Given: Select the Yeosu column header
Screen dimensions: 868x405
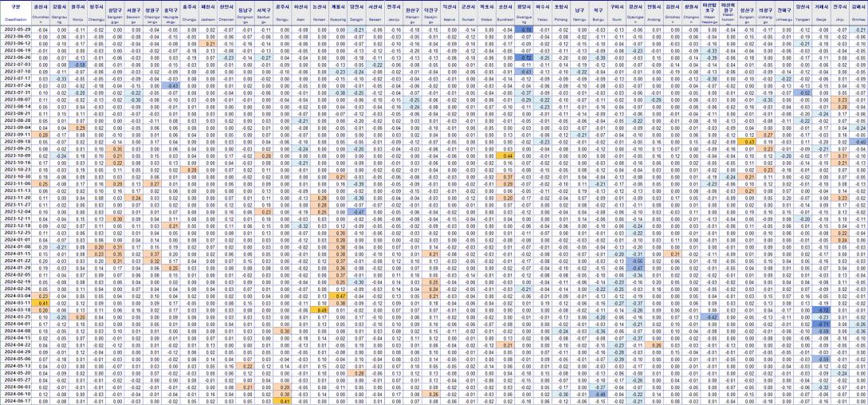Looking at the screenshot, I should [x=543, y=14].
